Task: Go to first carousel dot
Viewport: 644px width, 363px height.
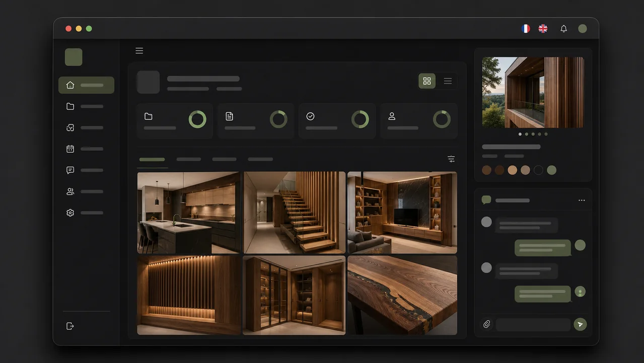Action: tap(520, 134)
